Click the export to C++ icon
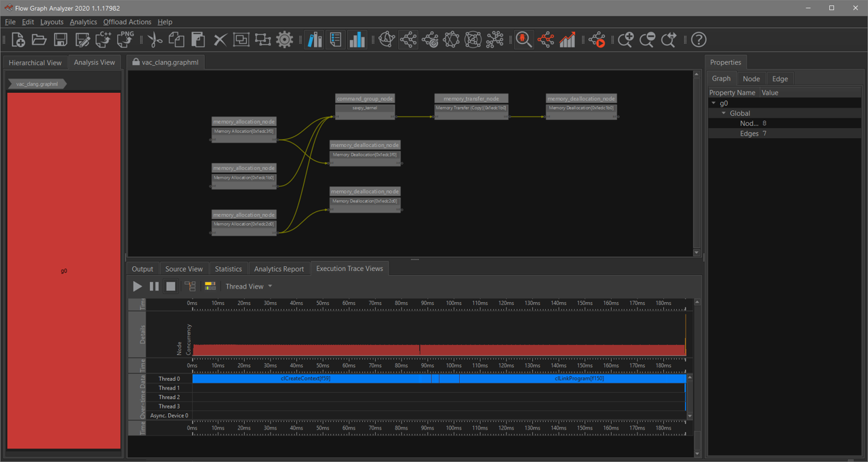 pyautogui.click(x=104, y=40)
